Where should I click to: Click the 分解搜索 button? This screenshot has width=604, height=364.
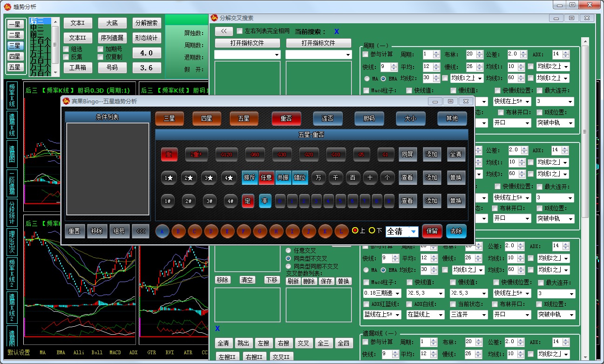click(146, 23)
